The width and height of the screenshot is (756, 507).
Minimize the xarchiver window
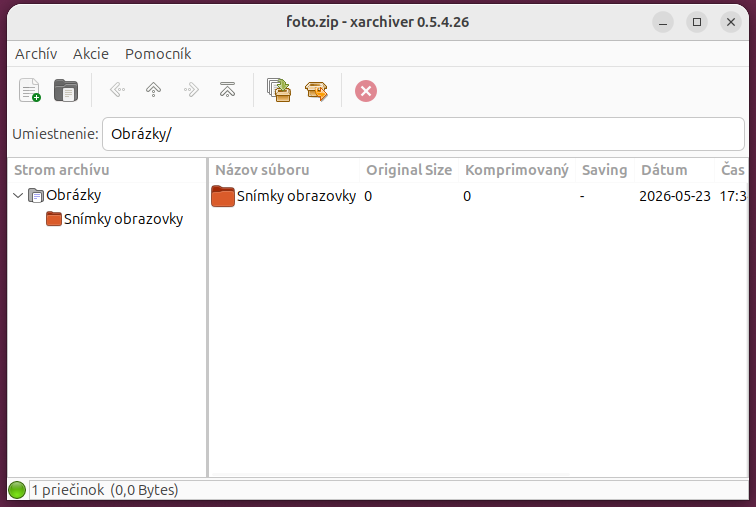[x=663, y=22]
